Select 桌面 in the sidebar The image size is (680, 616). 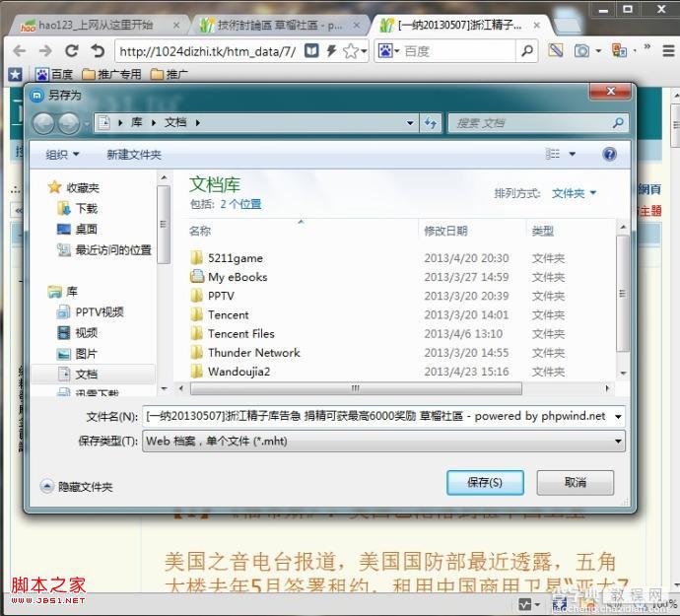click(78, 229)
